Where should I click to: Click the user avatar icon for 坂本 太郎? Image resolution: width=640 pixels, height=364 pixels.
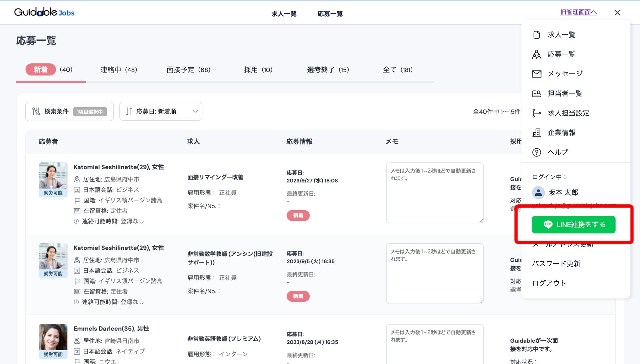[538, 192]
